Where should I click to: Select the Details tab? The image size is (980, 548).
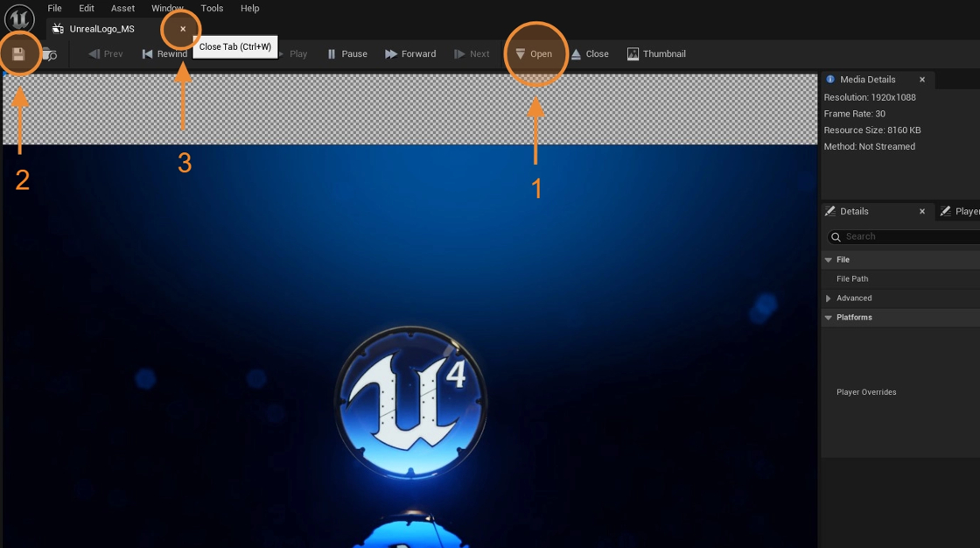click(x=854, y=212)
